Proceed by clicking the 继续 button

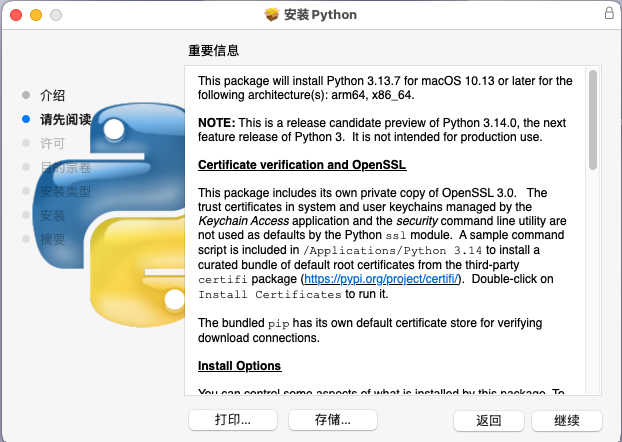[x=567, y=419]
